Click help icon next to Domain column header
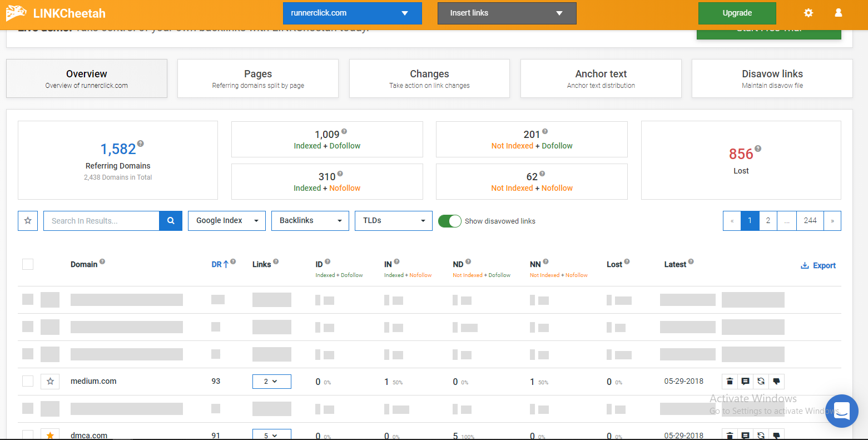 pyautogui.click(x=102, y=261)
